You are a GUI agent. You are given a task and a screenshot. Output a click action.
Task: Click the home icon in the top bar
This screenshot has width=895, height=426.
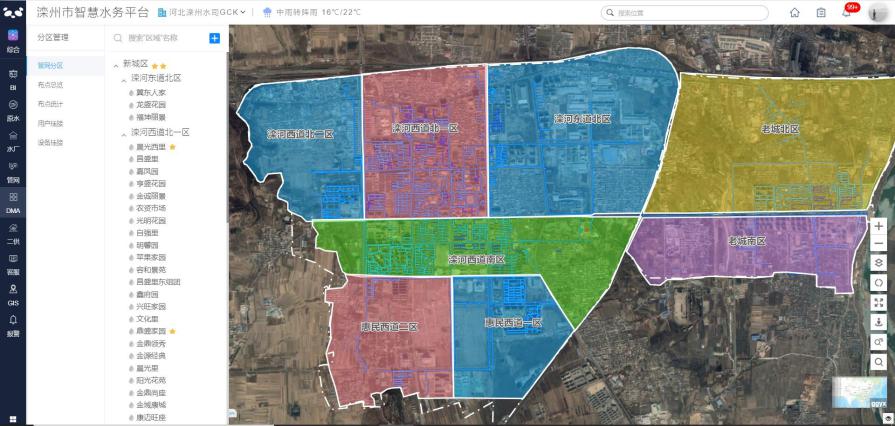point(795,13)
